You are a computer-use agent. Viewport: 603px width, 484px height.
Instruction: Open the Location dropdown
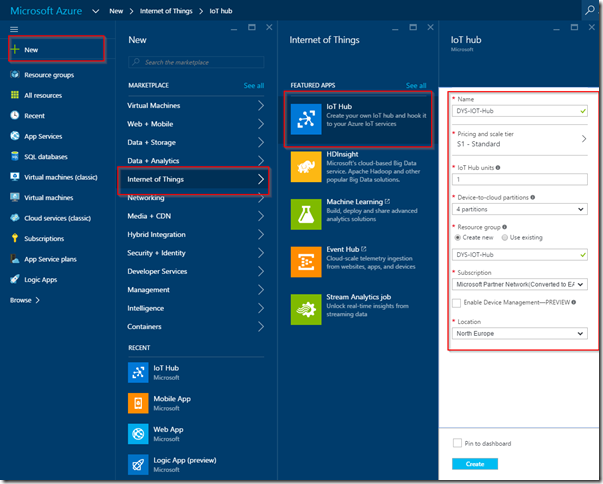[x=520, y=333]
